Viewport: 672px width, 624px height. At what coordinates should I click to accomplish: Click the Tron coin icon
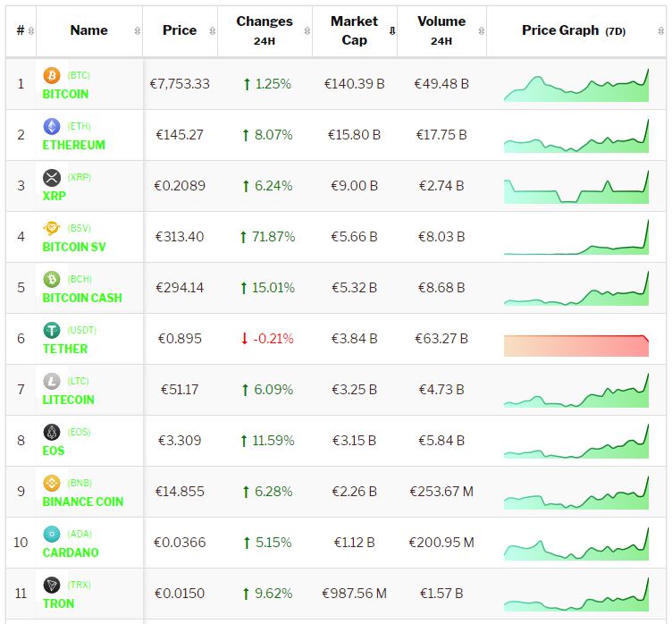coord(51,586)
